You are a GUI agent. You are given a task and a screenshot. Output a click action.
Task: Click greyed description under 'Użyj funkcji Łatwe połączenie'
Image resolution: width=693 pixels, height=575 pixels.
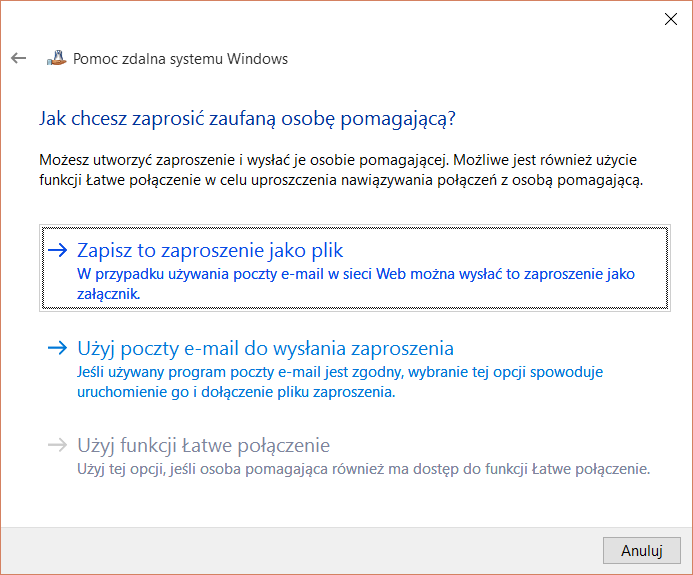[x=364, y=468]
